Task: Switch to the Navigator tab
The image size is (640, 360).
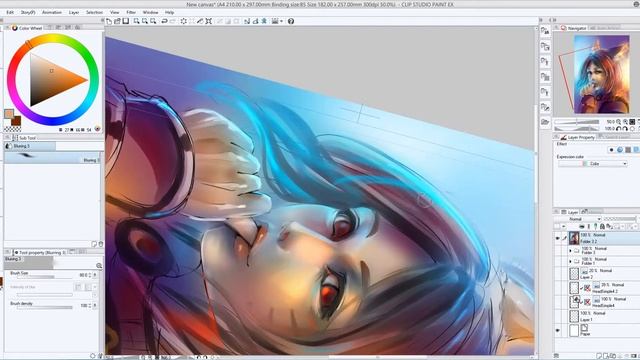Action: pos(573,28)
